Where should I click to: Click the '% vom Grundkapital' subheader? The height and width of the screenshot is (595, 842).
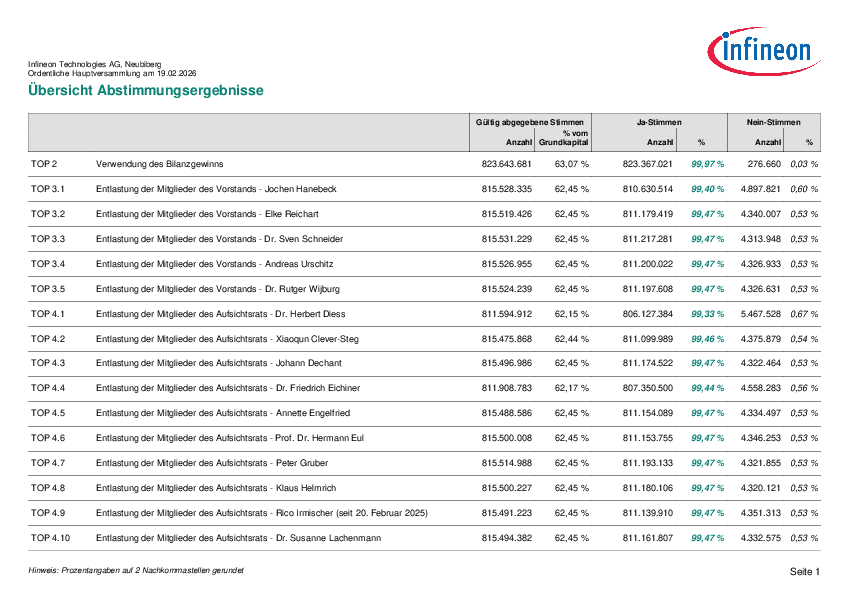point(563,138)
